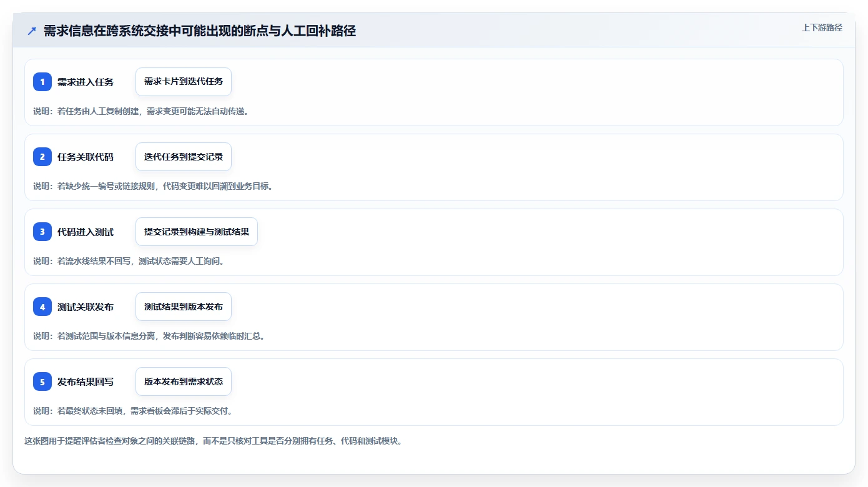Click note 若最终状态未回填
868x487 pixels.
pyautogui.click(x=133, y=411)
